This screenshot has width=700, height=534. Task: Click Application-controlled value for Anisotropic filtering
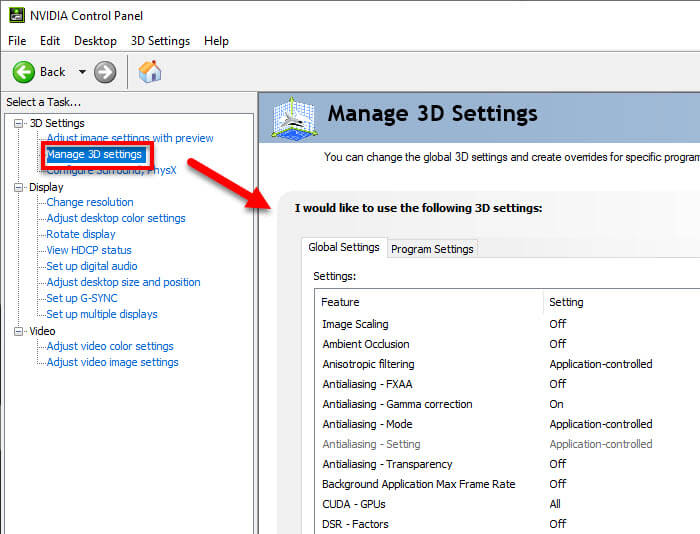(x=601, y=364)
